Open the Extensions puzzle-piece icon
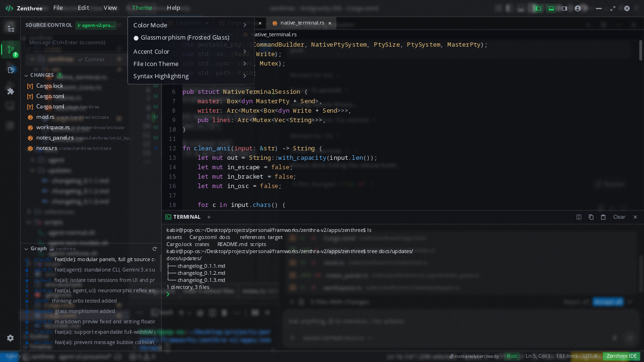This screenshot has height=362, width=644. tap(10, 91)
